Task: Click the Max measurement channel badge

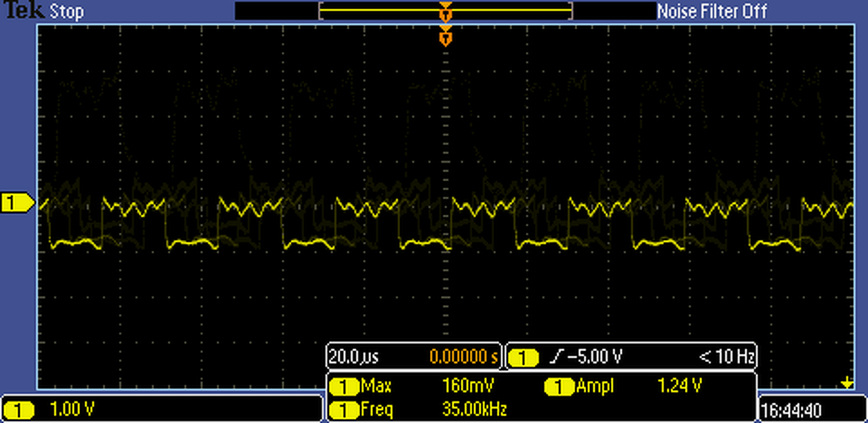Action: coord(344,387)
